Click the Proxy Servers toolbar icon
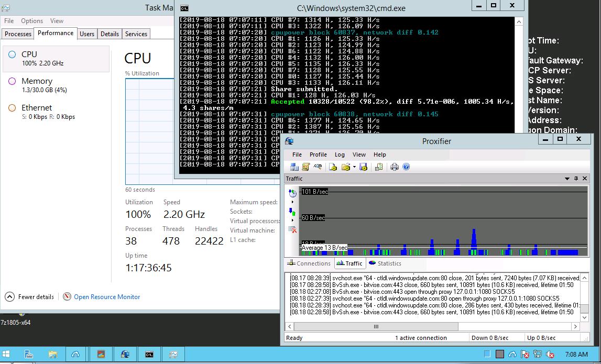Screen dimensions: 601x364 (x=294, y=167)
